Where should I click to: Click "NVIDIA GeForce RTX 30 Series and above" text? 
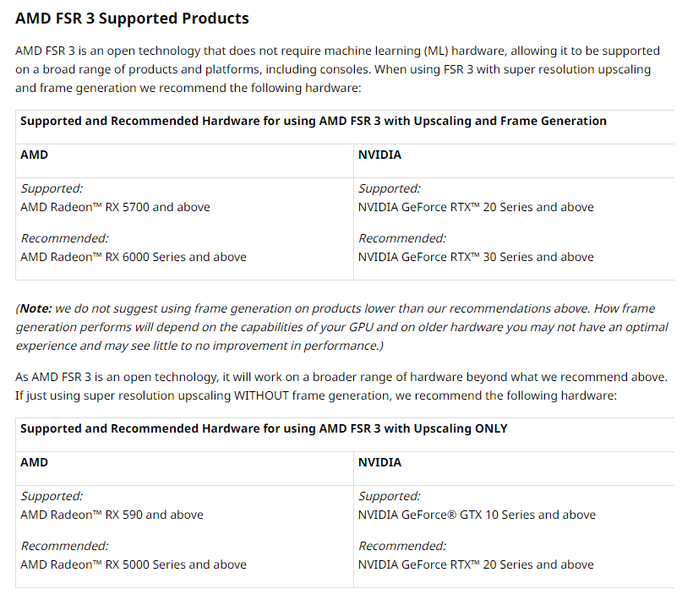[476, 257]
